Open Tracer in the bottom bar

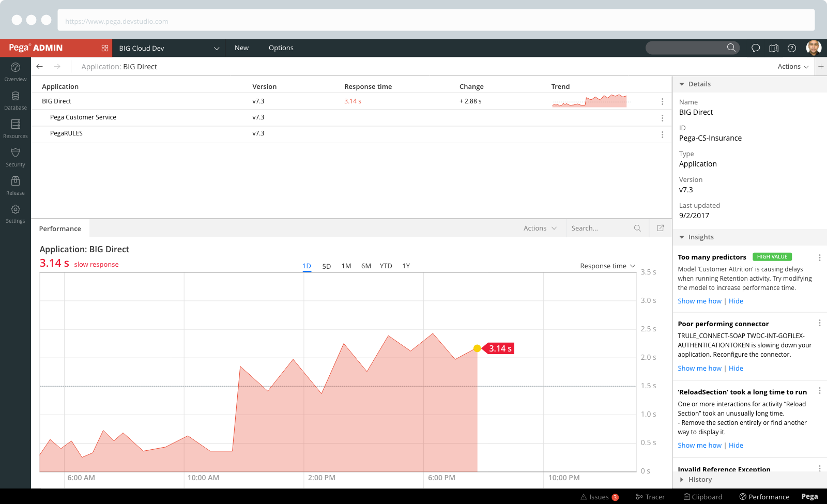tap(650, 497)
